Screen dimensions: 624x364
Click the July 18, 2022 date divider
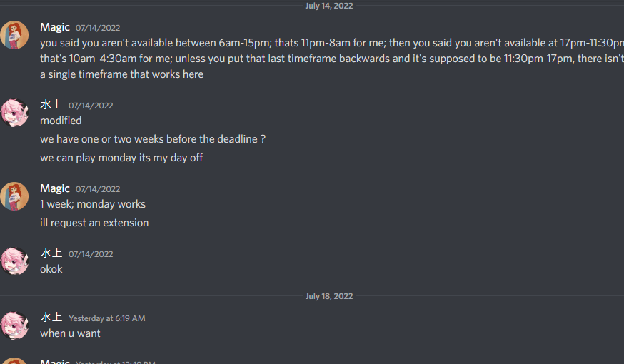329,296
